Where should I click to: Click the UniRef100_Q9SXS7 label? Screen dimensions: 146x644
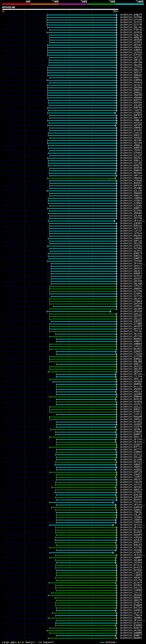pyautogui.click(x=131, y=266)
